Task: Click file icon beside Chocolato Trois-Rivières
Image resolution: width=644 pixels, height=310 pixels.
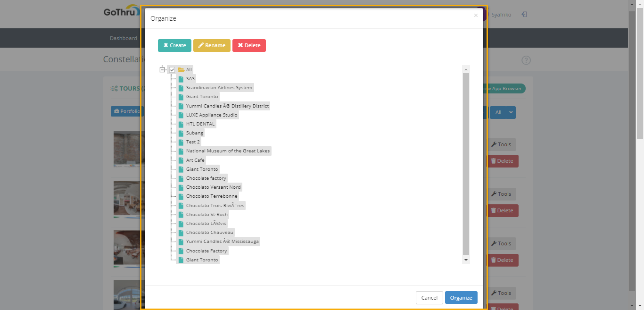Action: tap(181, 206)
